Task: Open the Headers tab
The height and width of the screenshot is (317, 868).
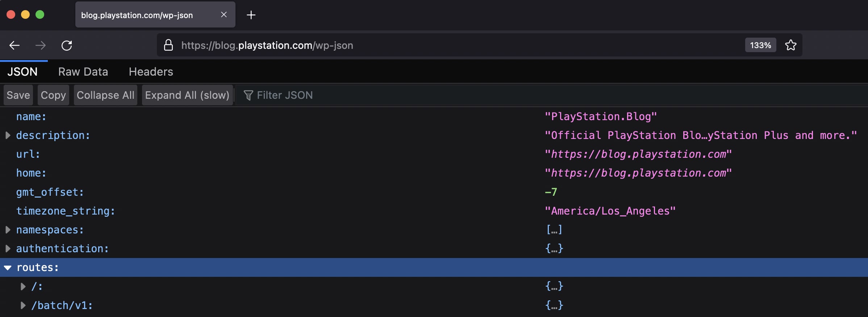Action: (x=151, y=72)
